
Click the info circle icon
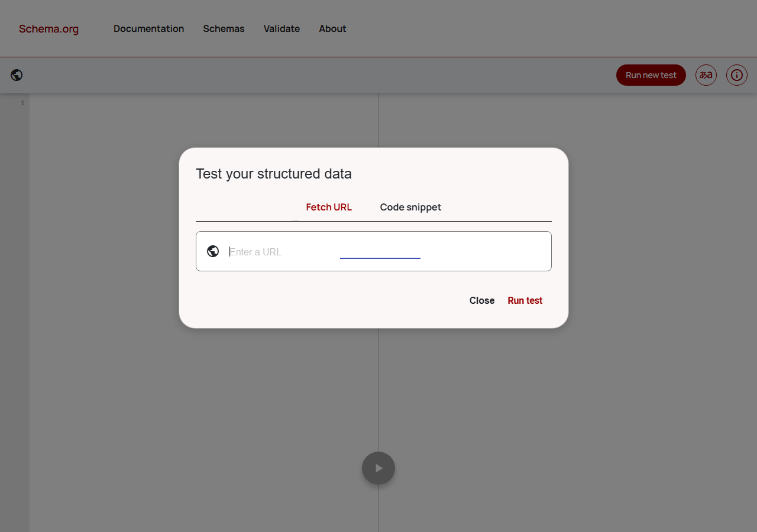click(x=737, y=75)
